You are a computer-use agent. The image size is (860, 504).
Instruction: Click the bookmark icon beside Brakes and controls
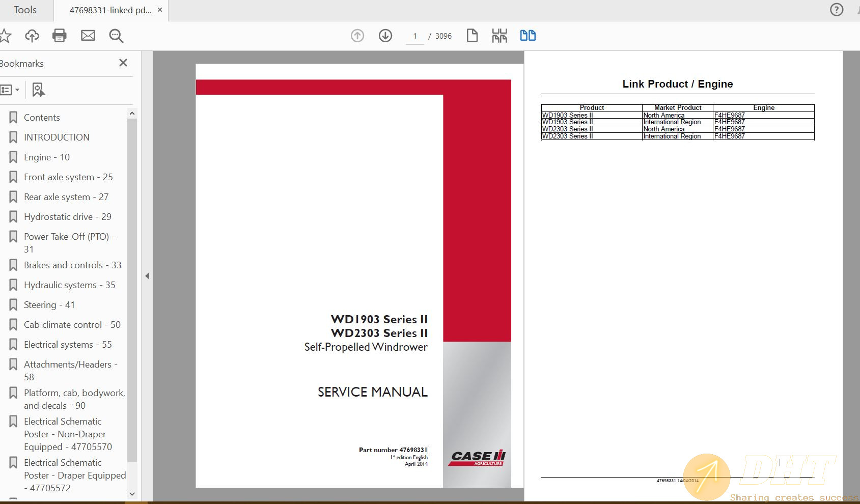13,265
